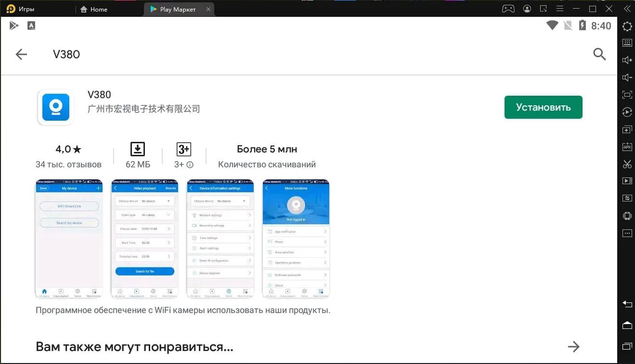Image resolution: width=635 pixels, height=364 pixels.
Task: Click the Количество скачиваний label
Action: click(x=267, y=164)
